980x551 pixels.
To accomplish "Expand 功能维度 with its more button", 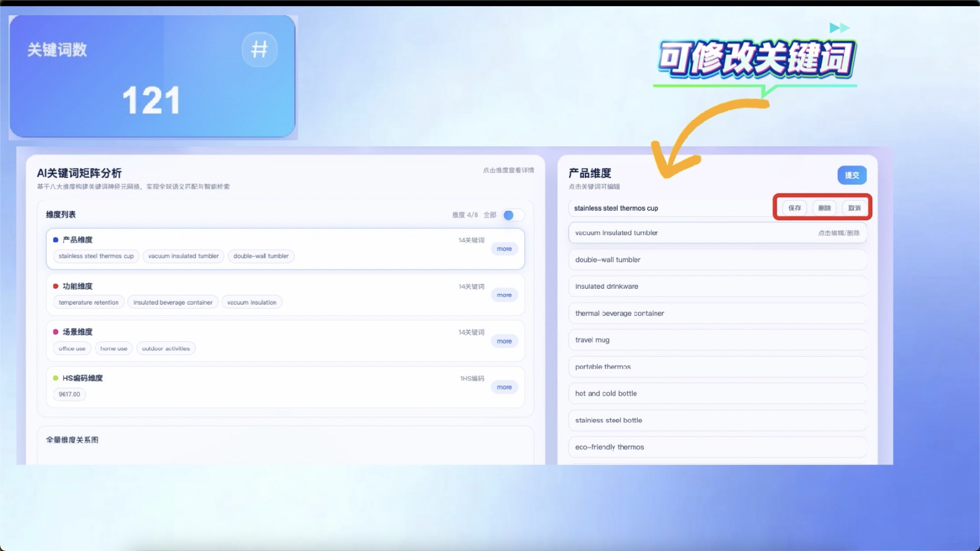I will [x=504, y=295].
